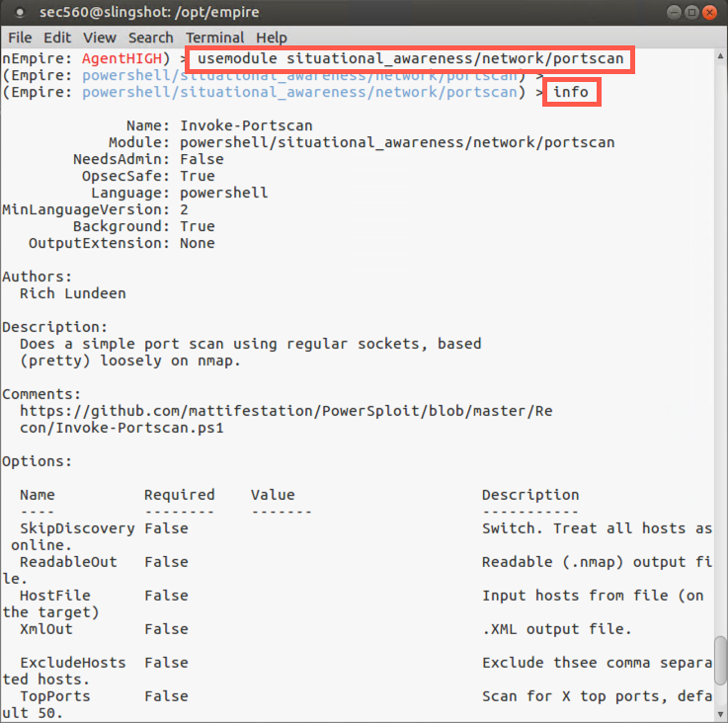Click the 'Value' column header
Image resolution: width=728 pixels, height=723 pixels.
tap(273, 495)
